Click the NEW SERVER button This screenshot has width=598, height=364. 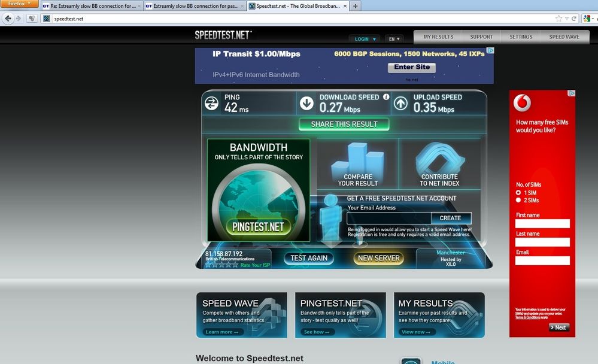pos(379,258)
